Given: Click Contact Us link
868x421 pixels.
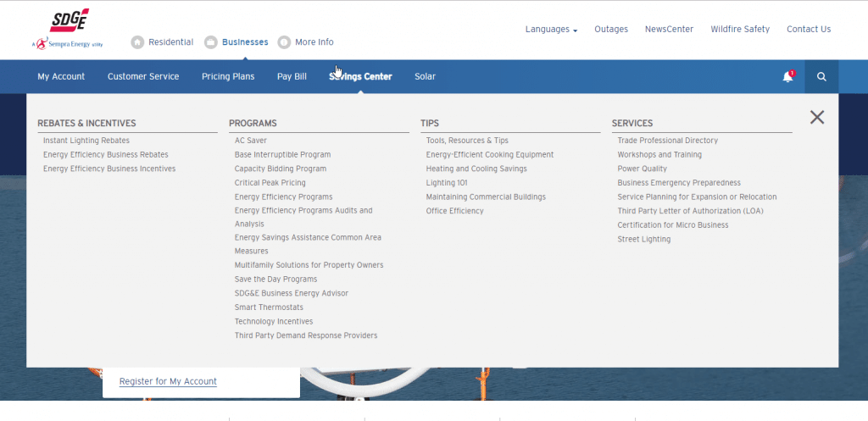Looking at the screenshot, I should point(809,30).
